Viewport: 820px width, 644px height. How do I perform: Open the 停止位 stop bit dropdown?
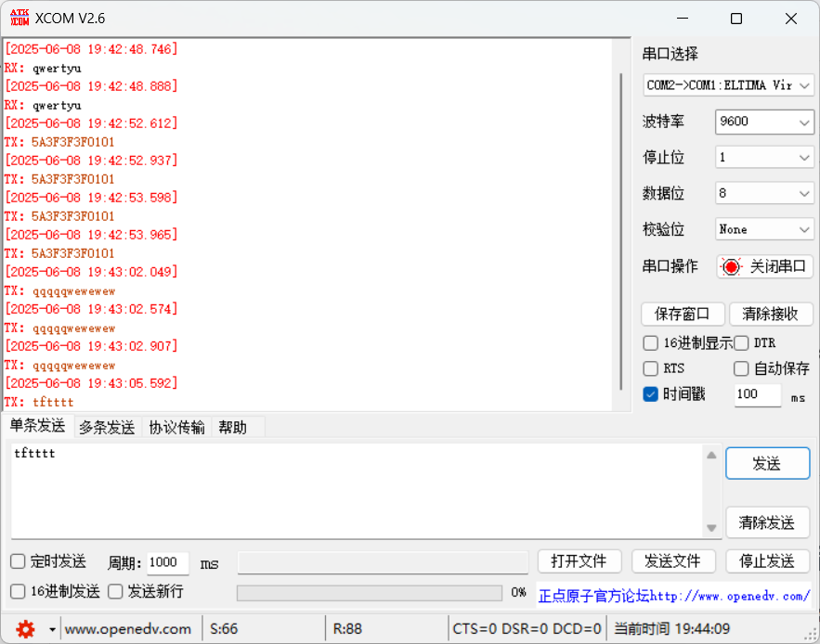pos(764,158)
